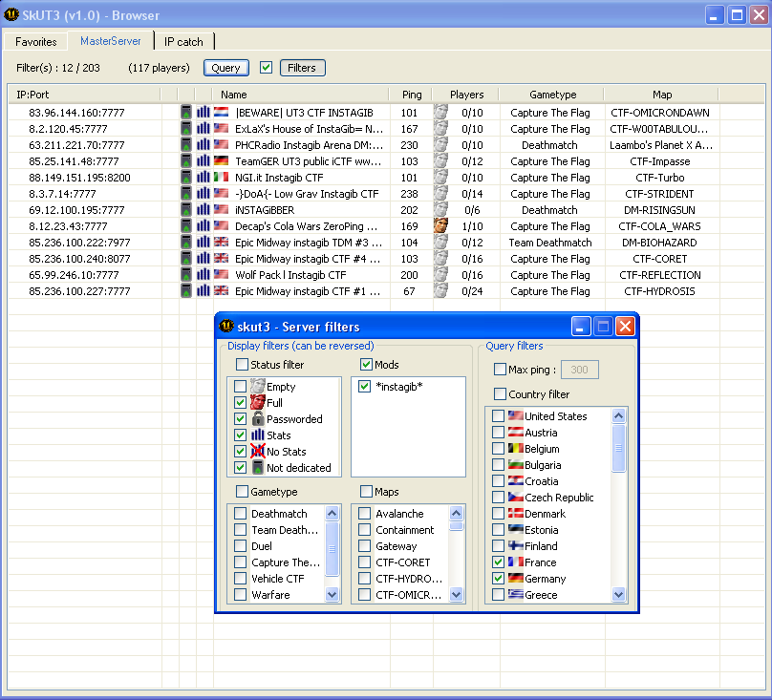Image resolution: width=772 pixels, height=700 pixels.
Task: Open the Favorites tab
Action: pyautogui.click(x=36, y=42)
